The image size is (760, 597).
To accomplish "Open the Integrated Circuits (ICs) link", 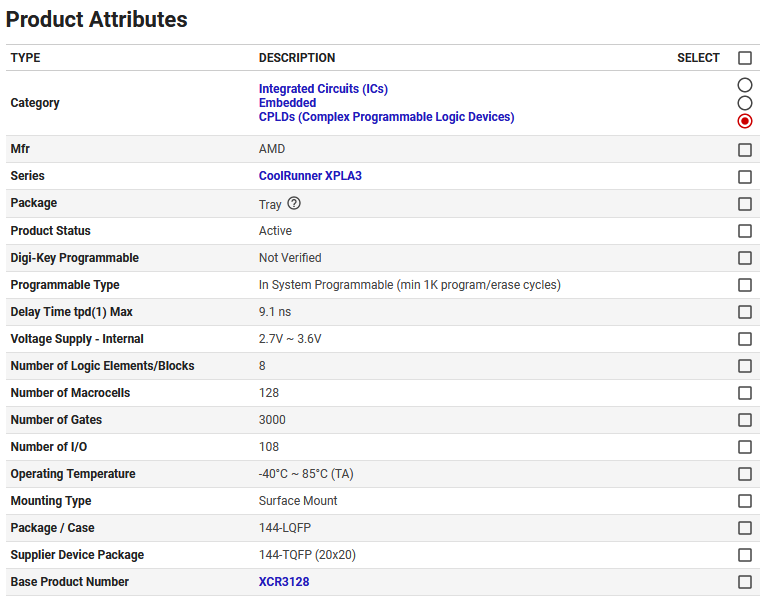I will point(323,89).
